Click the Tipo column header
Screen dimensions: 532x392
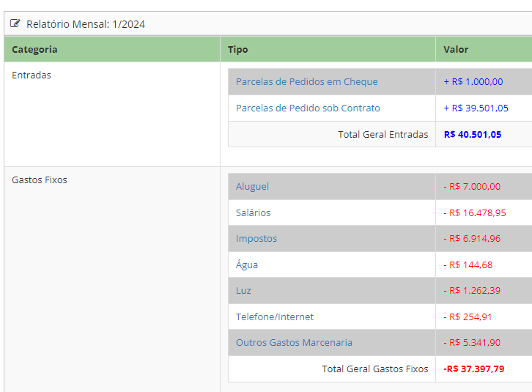click(x=237, y=49)
